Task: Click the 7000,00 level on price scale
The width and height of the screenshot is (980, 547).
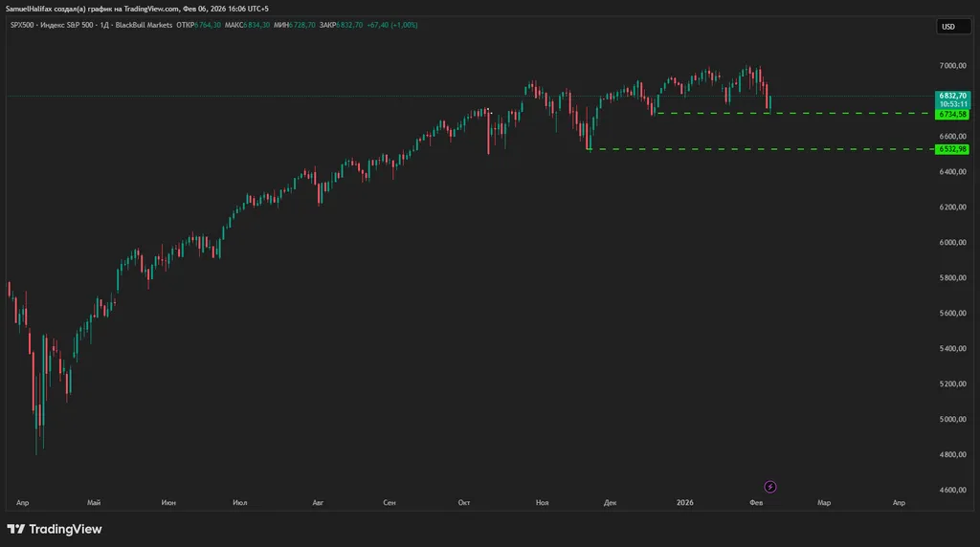Action: (x=952, y=66)
